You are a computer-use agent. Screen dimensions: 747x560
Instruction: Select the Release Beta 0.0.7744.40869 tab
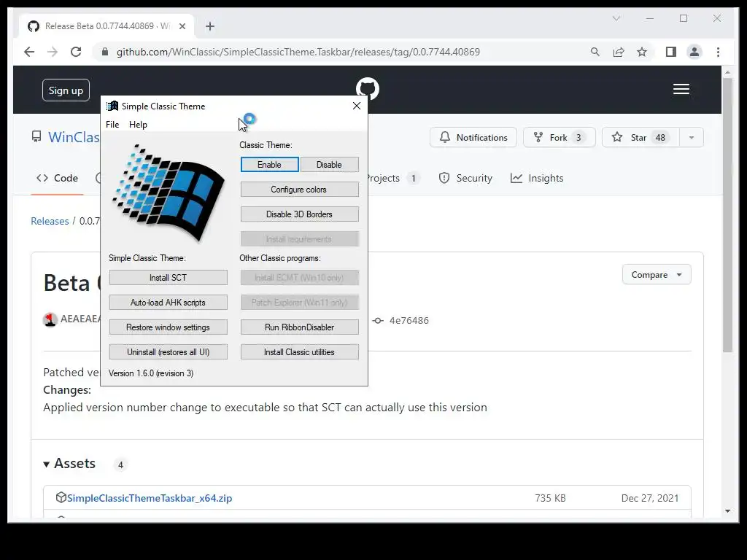coord(107,26)
